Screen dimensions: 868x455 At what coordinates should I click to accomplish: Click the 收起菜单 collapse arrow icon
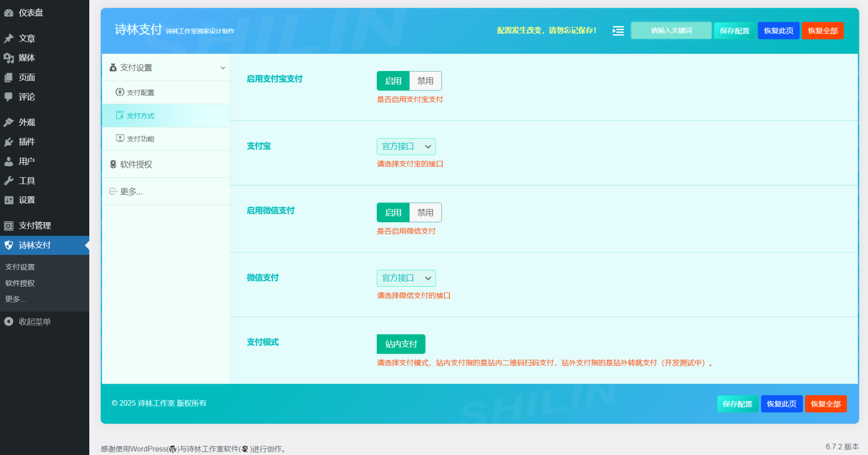pos(9,321)
